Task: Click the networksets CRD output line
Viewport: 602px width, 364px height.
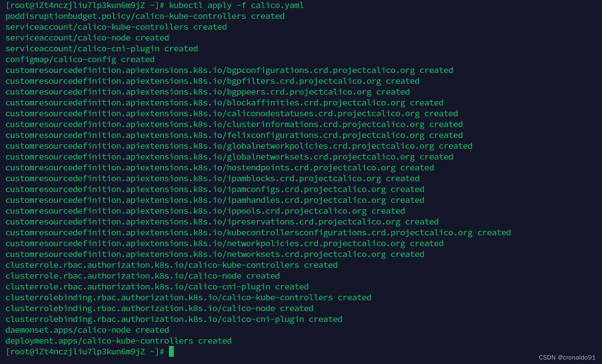Action: 215,254
